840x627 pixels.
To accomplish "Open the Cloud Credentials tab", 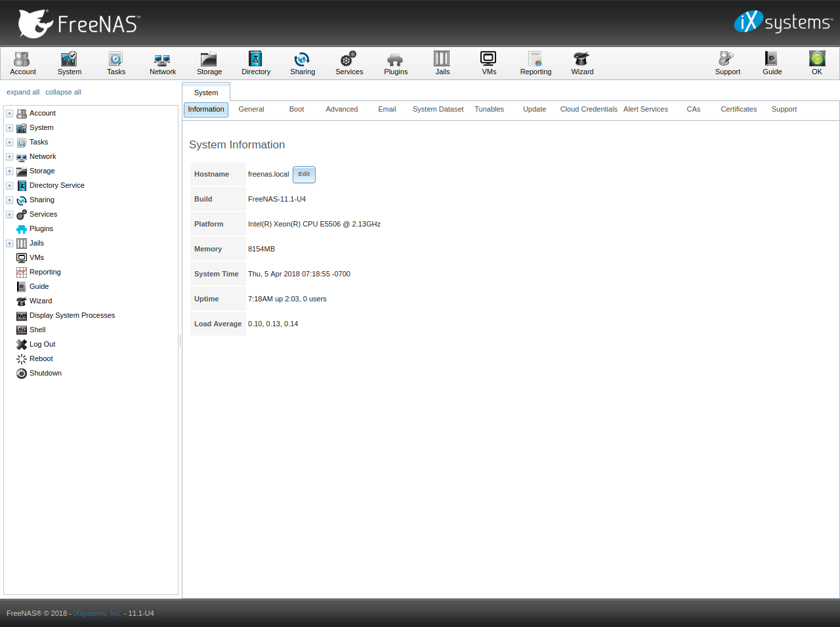I will (588, 109).
